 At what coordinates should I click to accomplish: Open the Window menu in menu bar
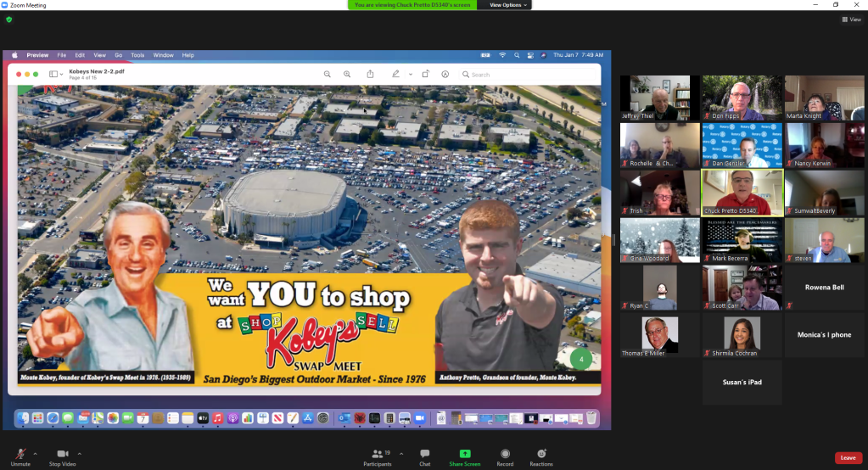(x=164, y=55)
